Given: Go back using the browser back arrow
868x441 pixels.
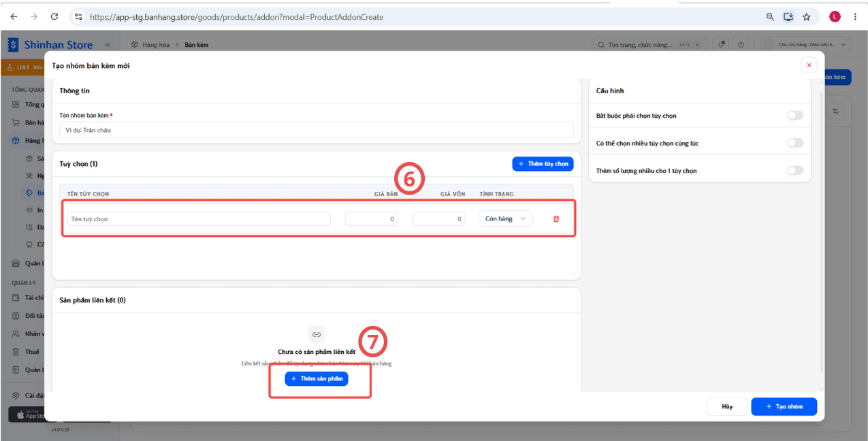Looking at the screenshot, I should tap(14, 17).
